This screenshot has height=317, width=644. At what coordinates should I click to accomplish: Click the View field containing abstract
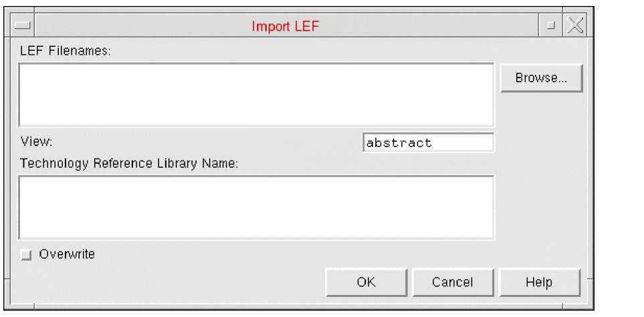click(428, 142)
